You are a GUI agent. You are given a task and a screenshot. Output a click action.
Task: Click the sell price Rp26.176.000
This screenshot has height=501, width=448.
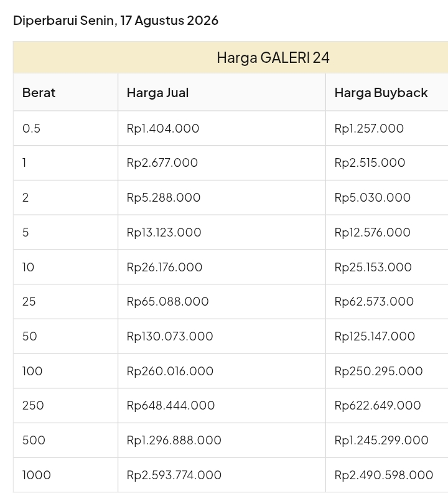(164, 267)
